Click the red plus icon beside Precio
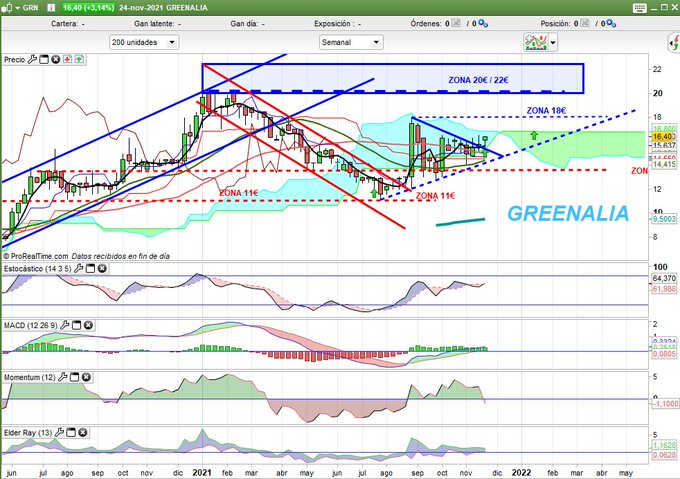 (67, 59)
